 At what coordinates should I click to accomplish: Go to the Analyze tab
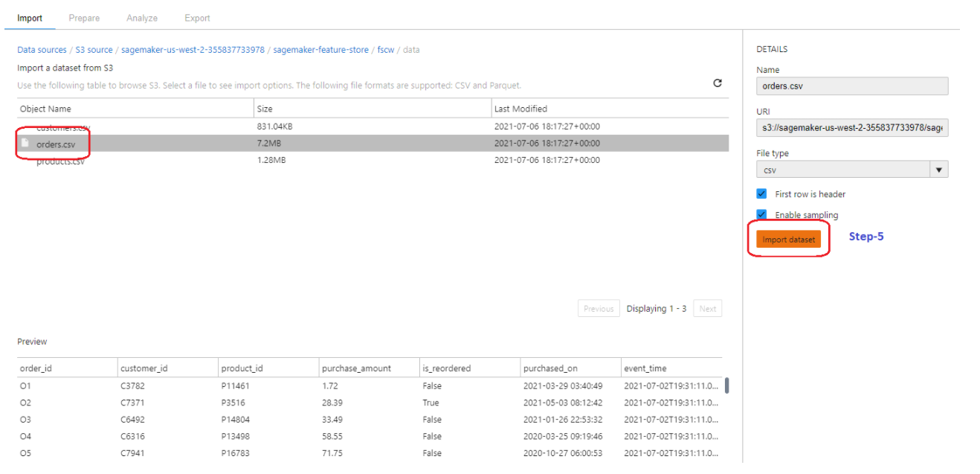pos(142,18)
